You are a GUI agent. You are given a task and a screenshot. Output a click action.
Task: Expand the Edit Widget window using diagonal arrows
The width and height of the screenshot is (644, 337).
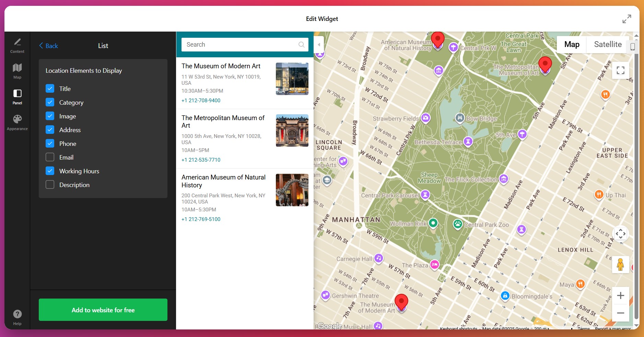coord(627,19)
